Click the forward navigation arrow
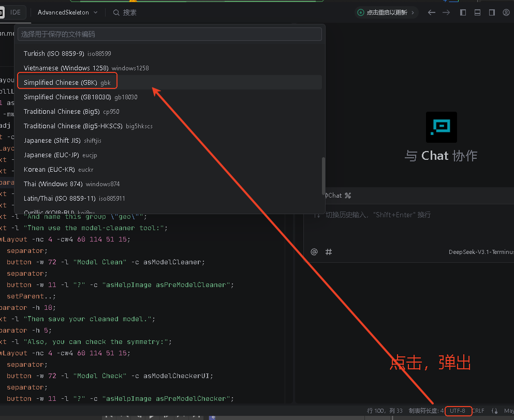This screenshot has height=420, width=514. click(446, 12)
